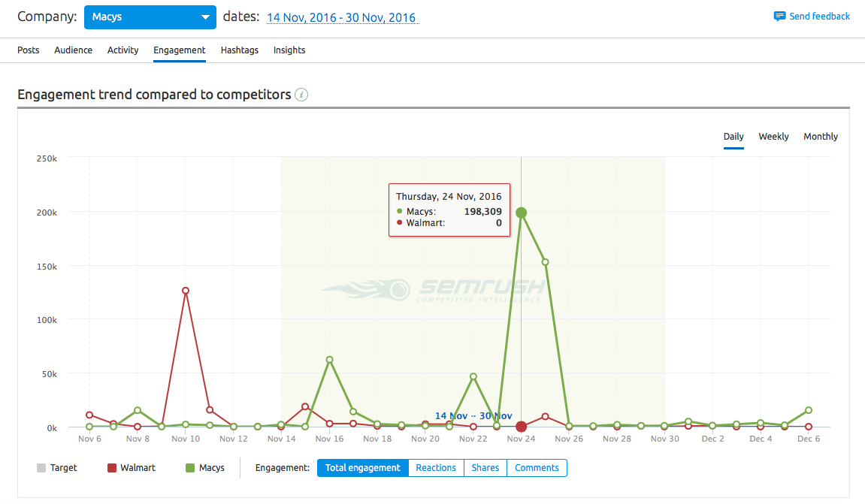Open the Activity tab

(x=123, y=50)
